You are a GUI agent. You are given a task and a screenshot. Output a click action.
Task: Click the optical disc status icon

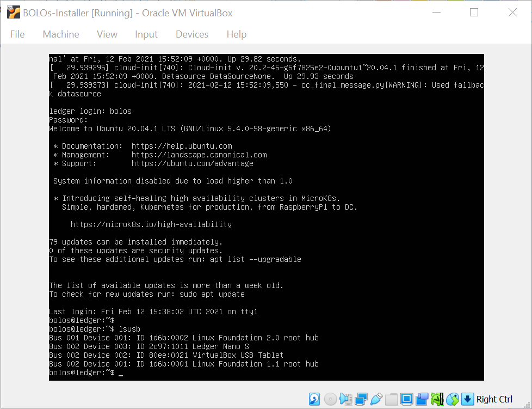pos(330,399)
